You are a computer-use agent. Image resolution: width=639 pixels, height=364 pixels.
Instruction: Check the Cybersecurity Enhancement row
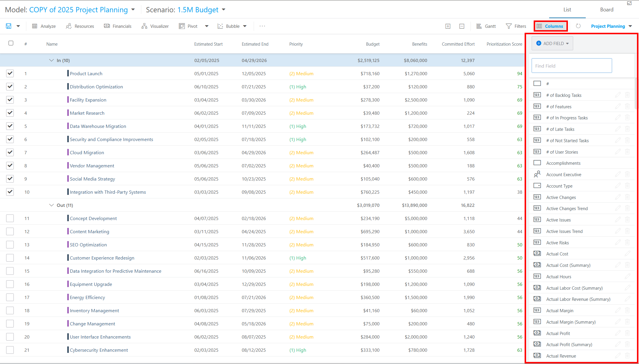[x=10, y=350]
